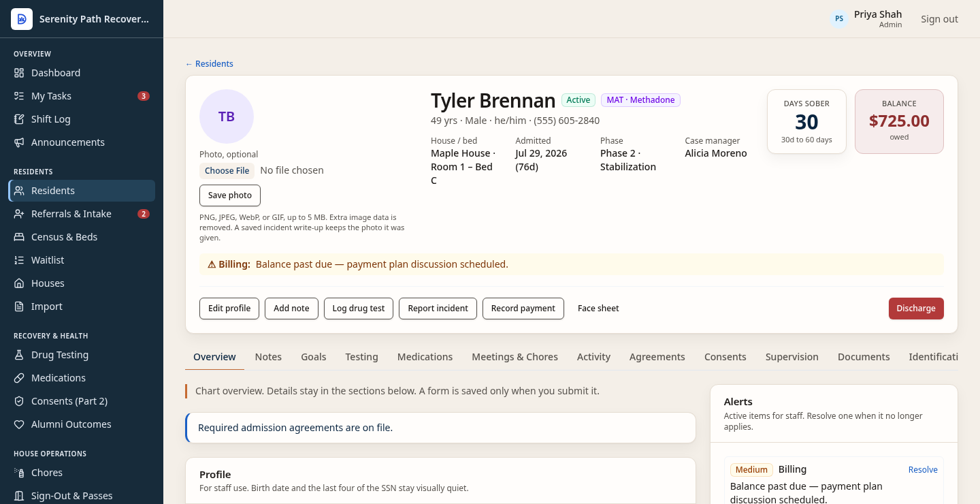
Task: Click the Sign-Out & Passes door icon
Action: (x=19, y=496)
